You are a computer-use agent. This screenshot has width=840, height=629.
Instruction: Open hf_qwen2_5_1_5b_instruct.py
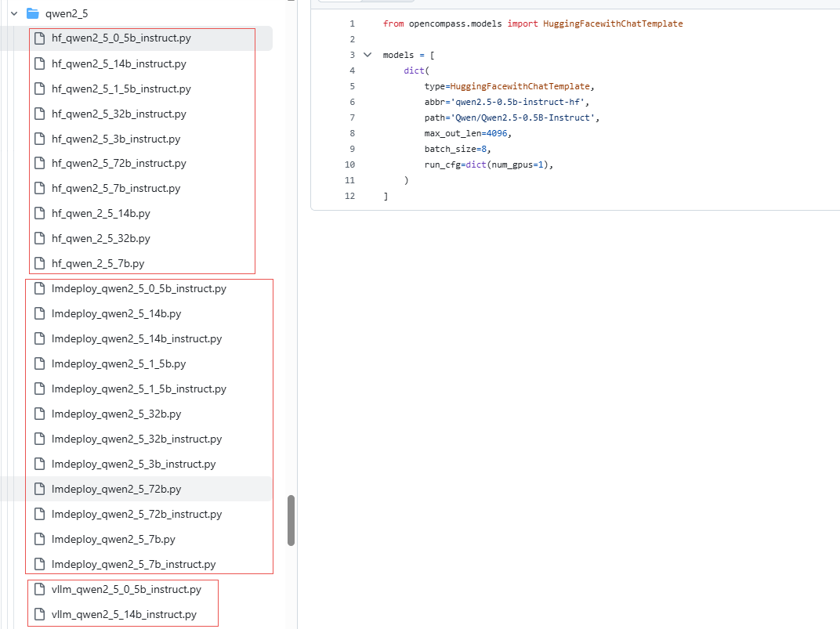[121, 89]
